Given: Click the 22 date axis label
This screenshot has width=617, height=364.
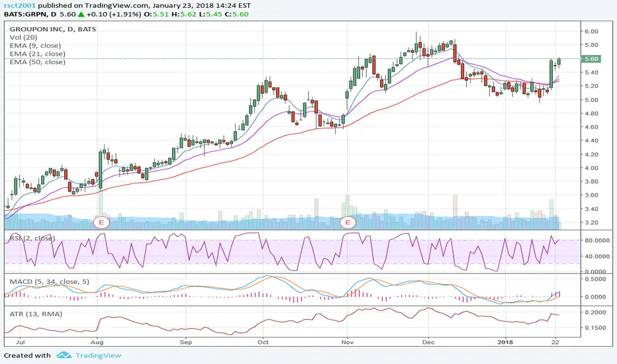Looking at the screenshot, I should coord(555,342).
